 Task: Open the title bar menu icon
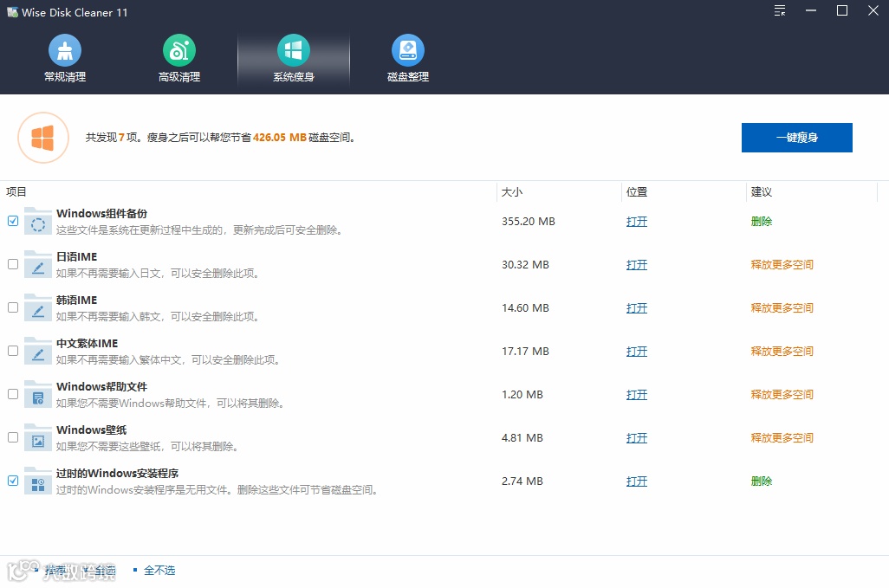pos(780,10)
